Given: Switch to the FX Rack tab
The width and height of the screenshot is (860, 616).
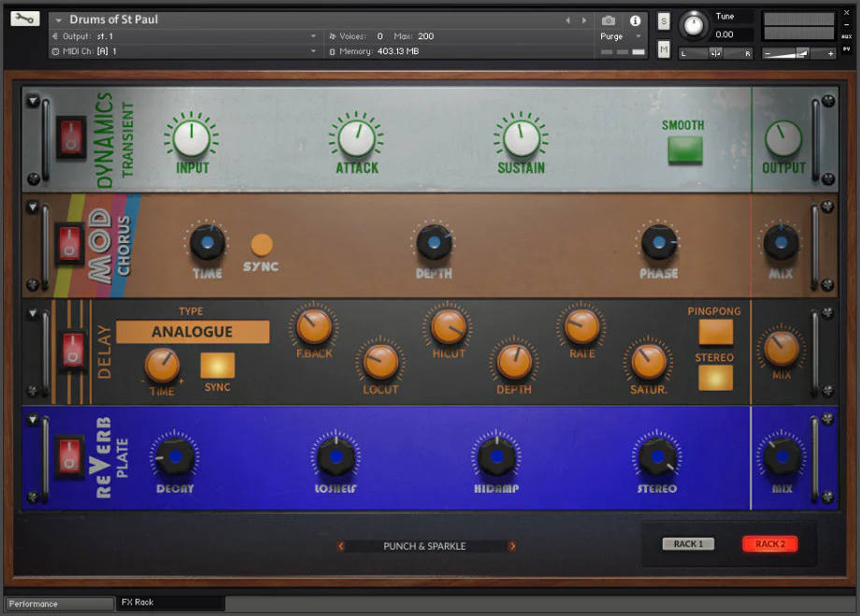Looking at the screenshot, I should tap(169, 603).
